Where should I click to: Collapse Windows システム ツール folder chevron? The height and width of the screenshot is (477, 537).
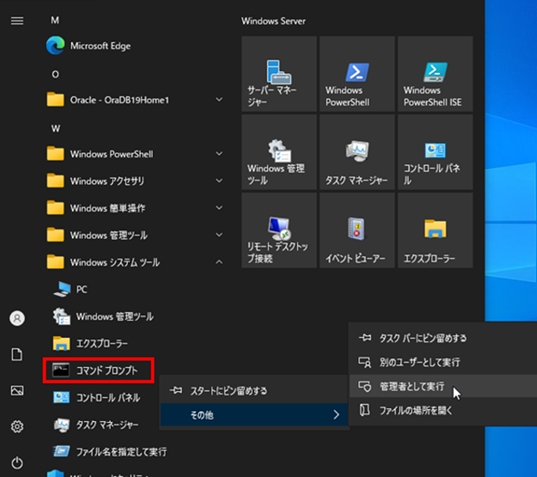[x=219, y=262]
